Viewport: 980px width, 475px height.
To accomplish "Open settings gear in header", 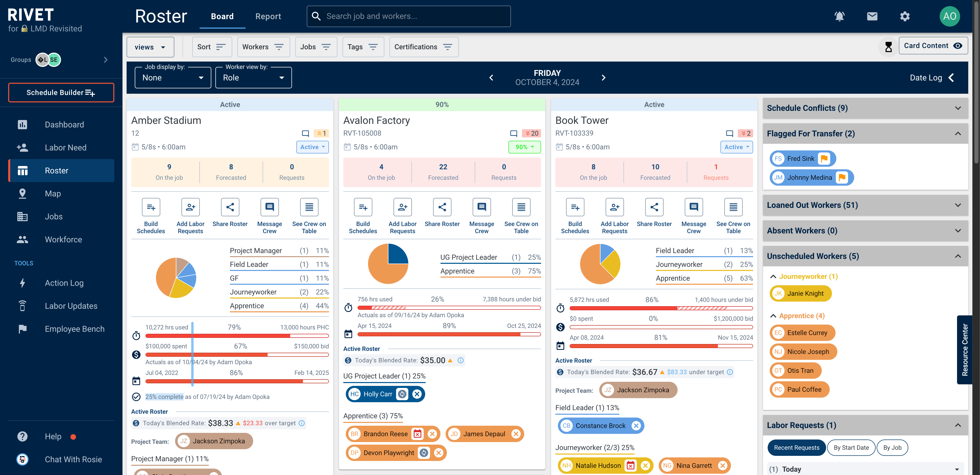I will point(905,16).
